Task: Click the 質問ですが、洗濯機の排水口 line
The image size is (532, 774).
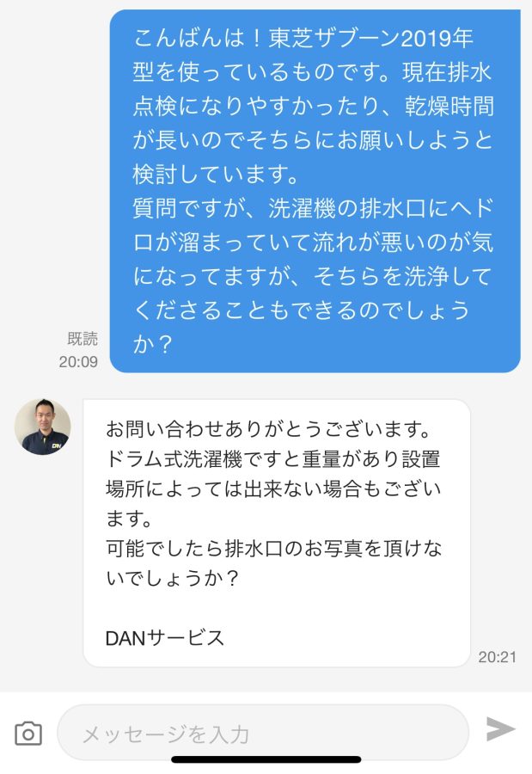Action: point(314,208)
